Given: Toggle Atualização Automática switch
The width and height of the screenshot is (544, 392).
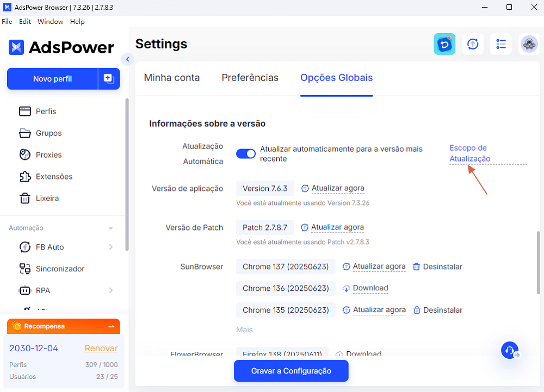Looking at the screenshot, I should [x=246, y=153].
